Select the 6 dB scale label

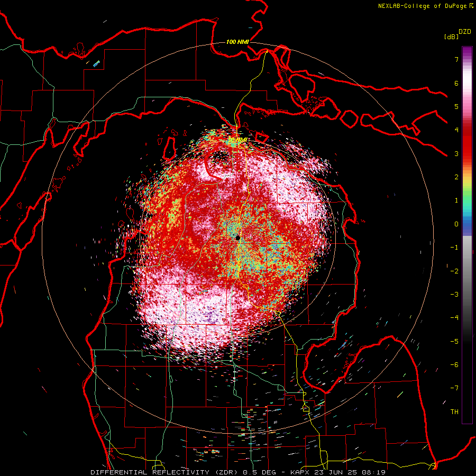[x=456, y=83]
